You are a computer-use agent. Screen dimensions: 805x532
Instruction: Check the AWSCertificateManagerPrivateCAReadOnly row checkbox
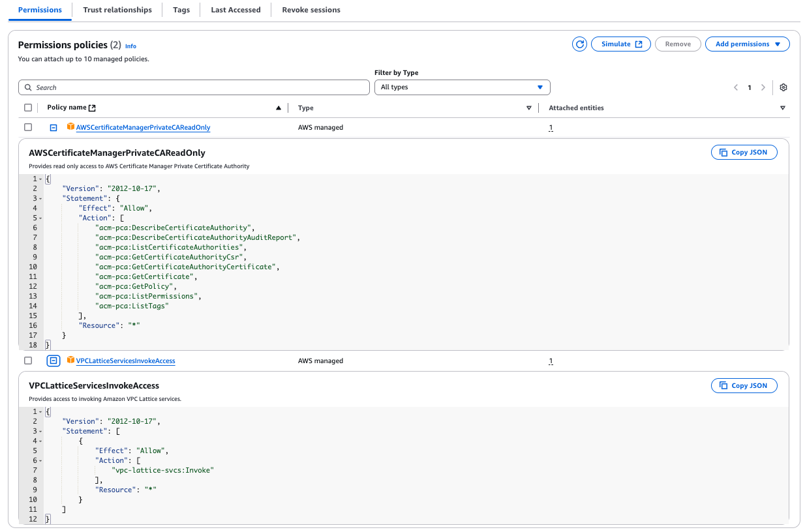click(x=28, y=127)
